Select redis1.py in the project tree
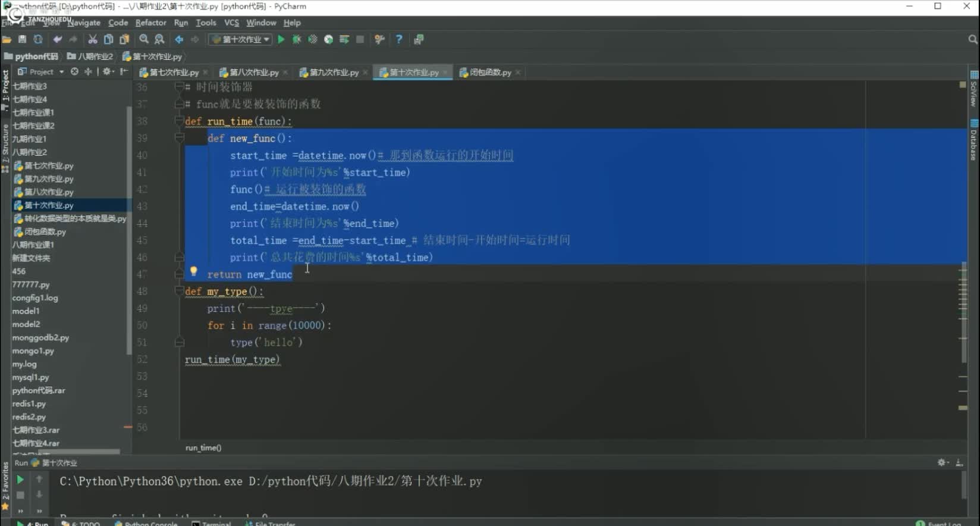Image resolution: width=980 pixels, height=526 pixels. coord(29,403)
